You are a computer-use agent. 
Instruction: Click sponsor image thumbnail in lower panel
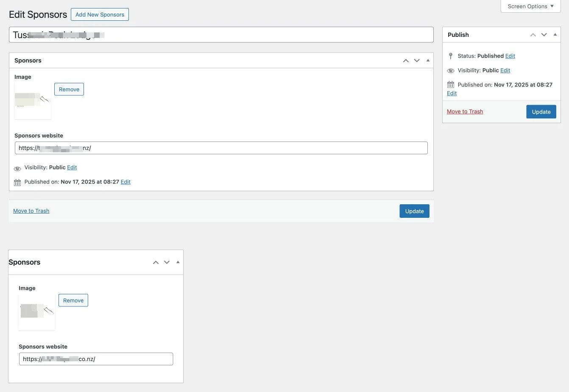[x=37, y=312]
